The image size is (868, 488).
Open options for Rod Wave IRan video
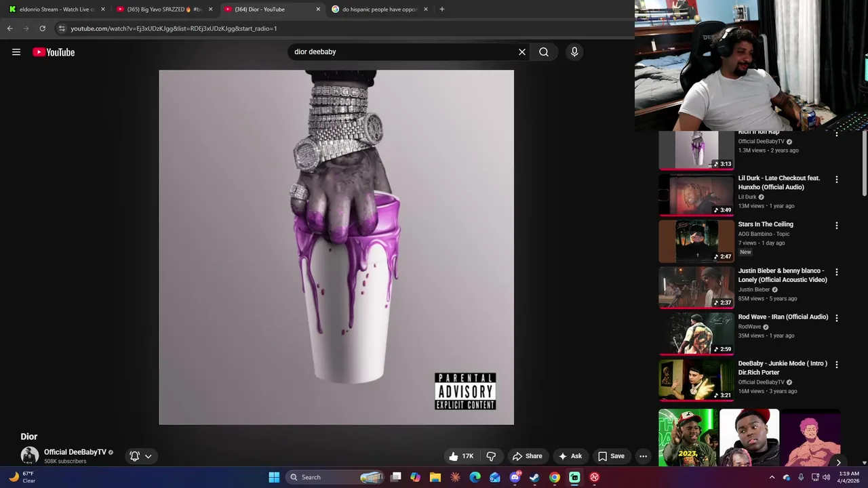pos(836,318)
